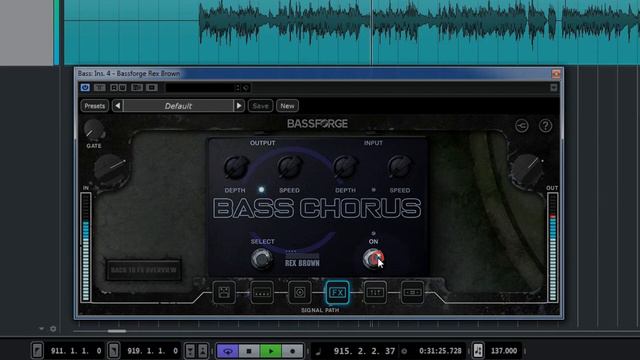
Task: Toggle cycle loop in transport bar
Action: pos(228,351)
